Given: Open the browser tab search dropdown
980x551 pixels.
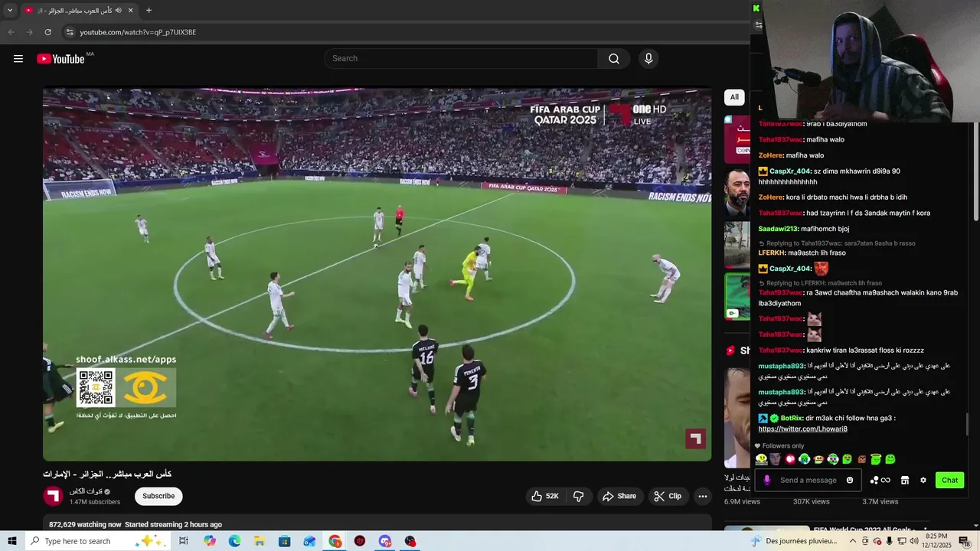Looking at the screenshot, I should (10, 10).
